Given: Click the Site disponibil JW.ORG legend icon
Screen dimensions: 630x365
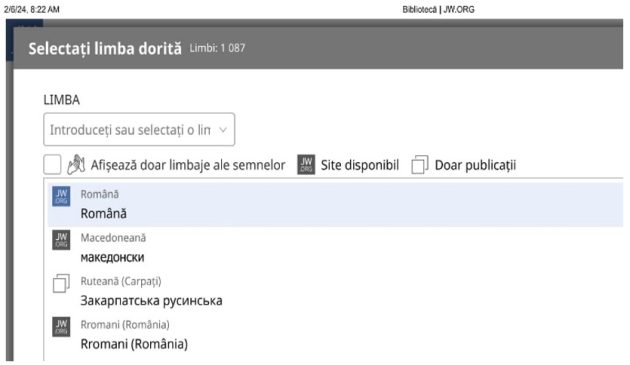Looking at the screenshot, I should point(306,165).
